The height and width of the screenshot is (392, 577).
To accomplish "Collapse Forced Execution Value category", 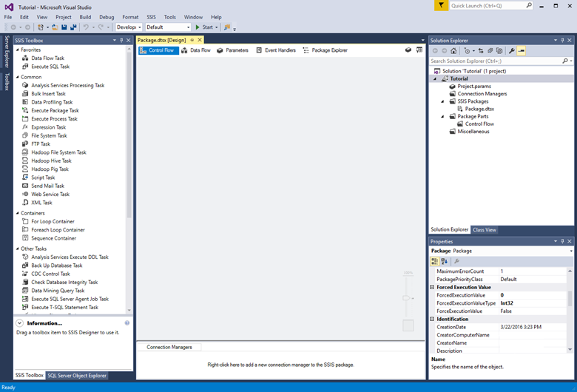I will [433, 287].
